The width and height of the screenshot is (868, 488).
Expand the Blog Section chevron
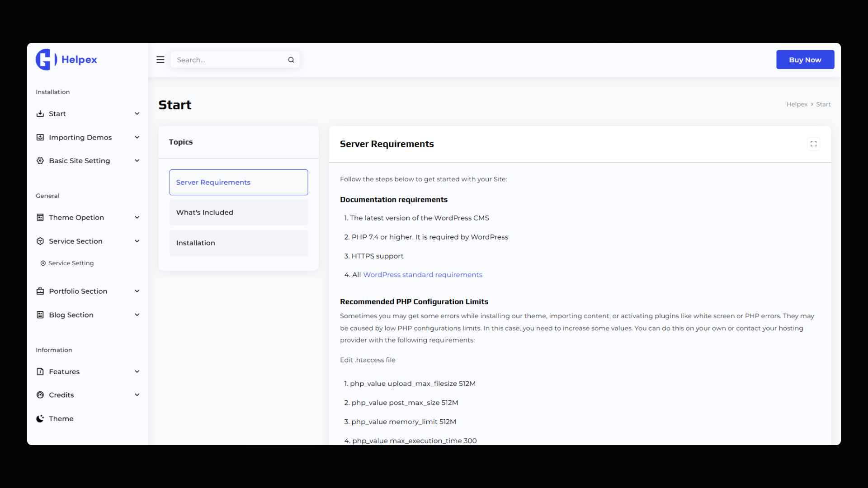coord(137,315)
